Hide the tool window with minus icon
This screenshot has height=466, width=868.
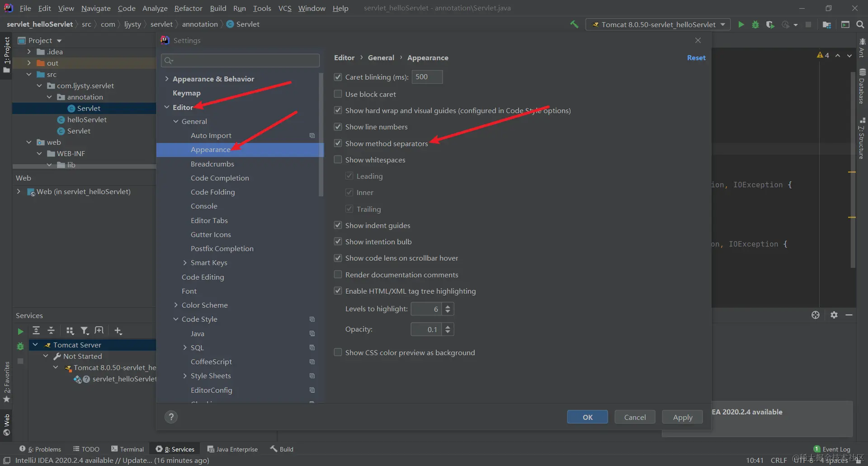tap(849, 315)
